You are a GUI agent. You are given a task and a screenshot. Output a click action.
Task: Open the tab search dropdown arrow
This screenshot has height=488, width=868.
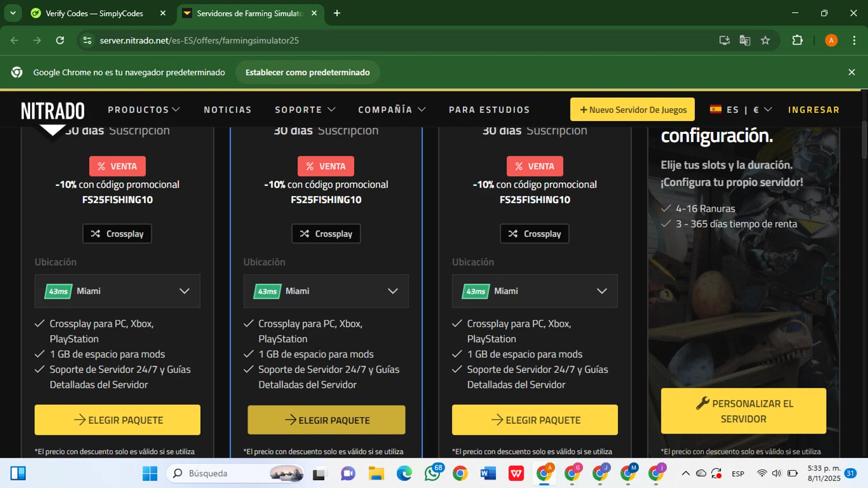13,13
